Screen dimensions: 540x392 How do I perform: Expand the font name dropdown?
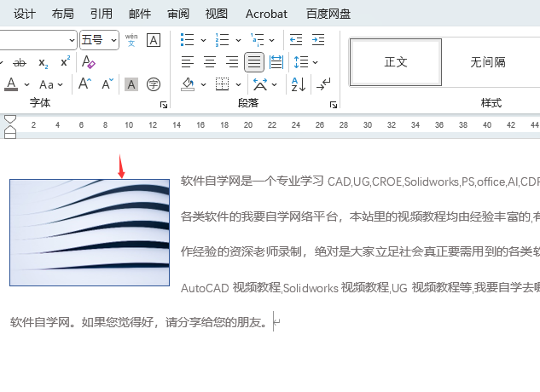click(x=72, y=40)
